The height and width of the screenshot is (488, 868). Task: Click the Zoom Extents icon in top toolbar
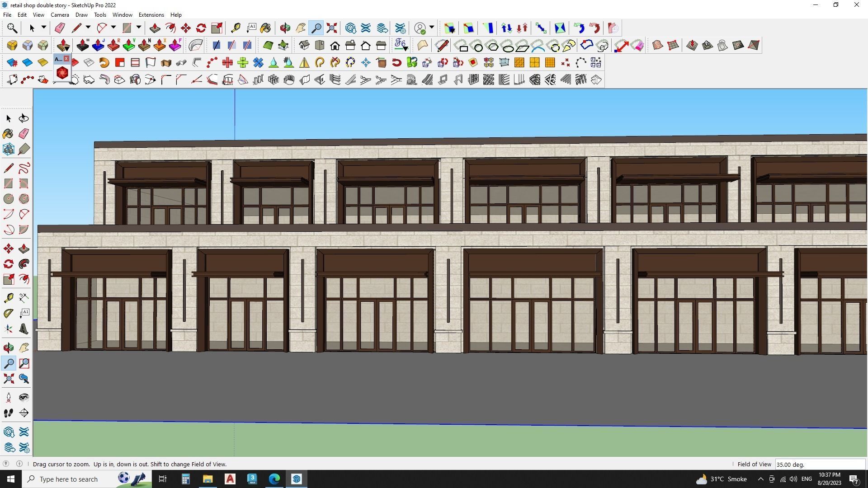tap(332, 28)
